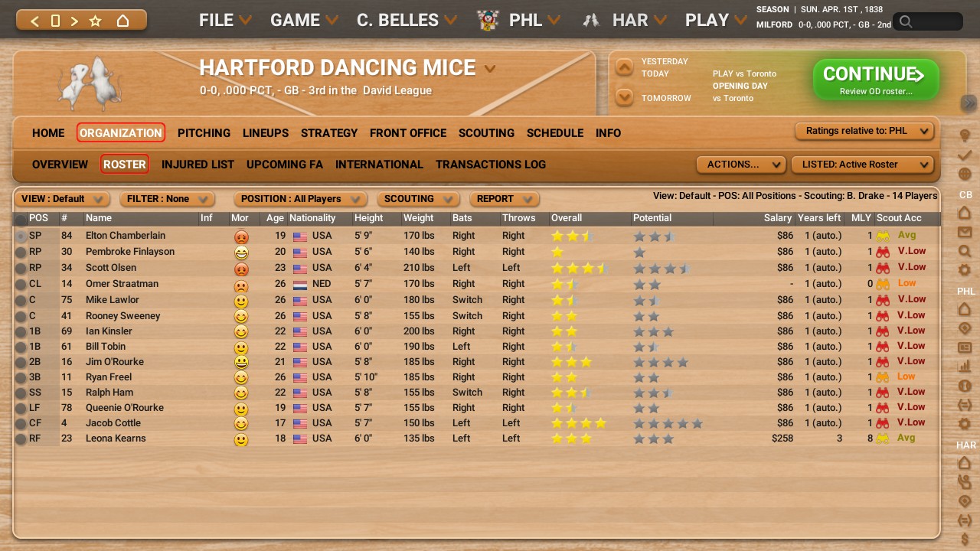Click Elton Chamberlain's scout accuracy binoculars icon
This screenshot has width=980, height=551.
point(884,236)
